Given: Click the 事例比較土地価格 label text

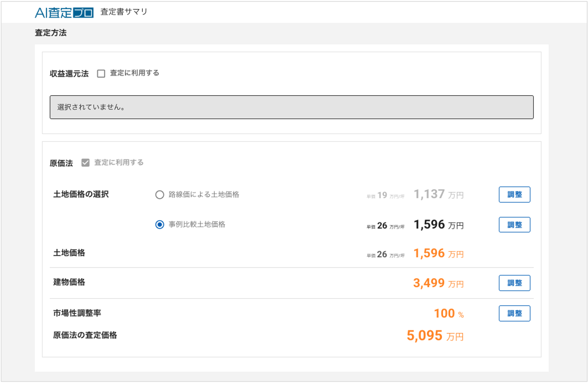Looking at the screenshot, I should pos(197,225).
